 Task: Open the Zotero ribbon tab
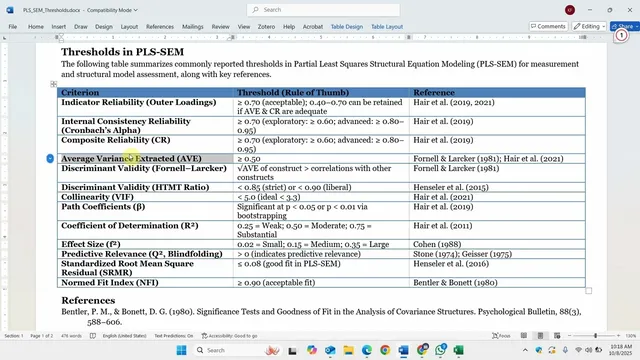click(x=266, y=27)
